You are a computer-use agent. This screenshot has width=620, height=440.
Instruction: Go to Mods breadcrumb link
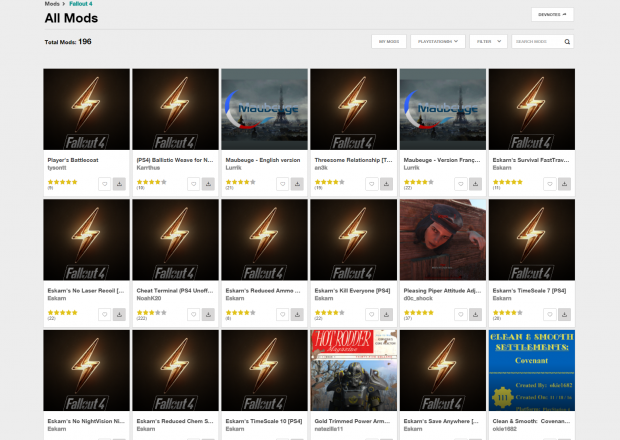pyautogui.click(x=52, y=4)
